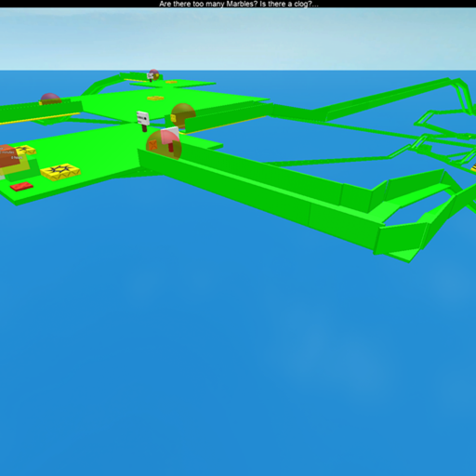
Task: Select the yellow tile on the middle platform
Action: (155, 99)
